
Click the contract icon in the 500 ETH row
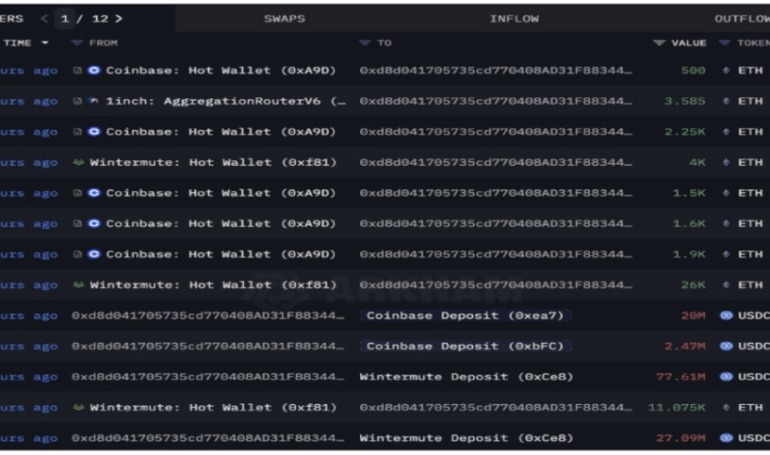[x=77, y=70]
